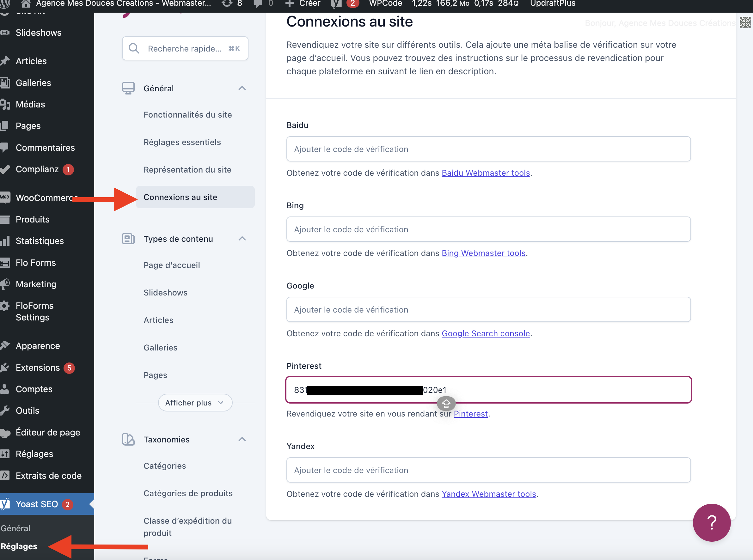The image size is (753, 560).
Task: Collapse the Types de contenu section
Action: click(x=242, y=239)
